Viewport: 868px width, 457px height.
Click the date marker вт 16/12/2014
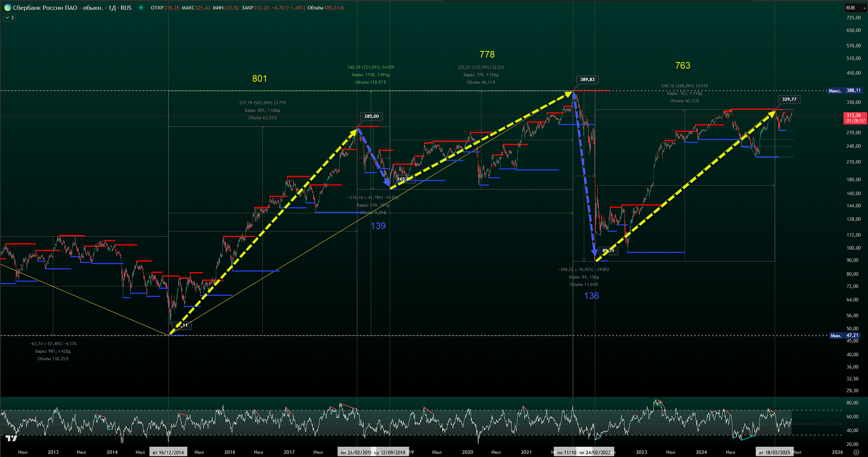click(168, 452)
